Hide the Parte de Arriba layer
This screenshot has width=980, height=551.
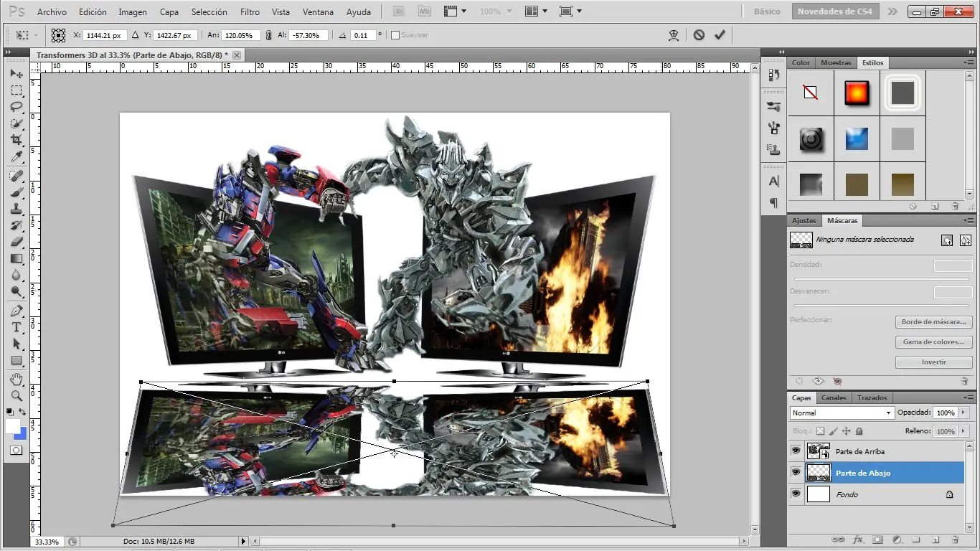point(796,451)
